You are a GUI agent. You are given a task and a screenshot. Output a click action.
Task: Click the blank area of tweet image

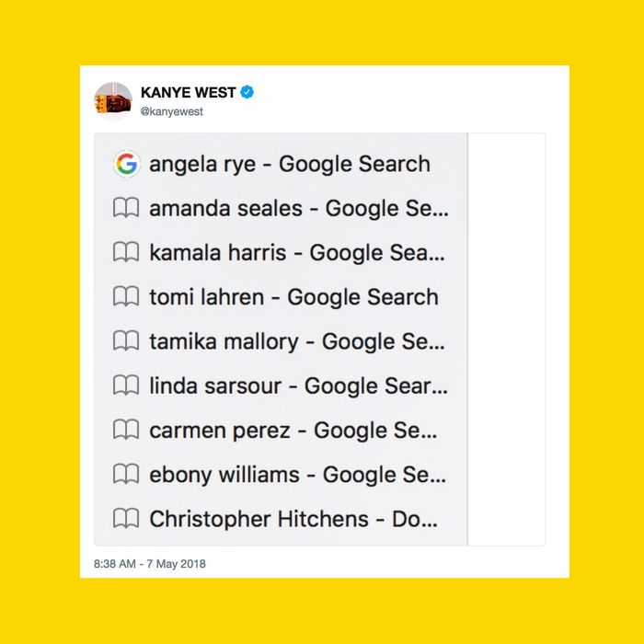point(506,339)
